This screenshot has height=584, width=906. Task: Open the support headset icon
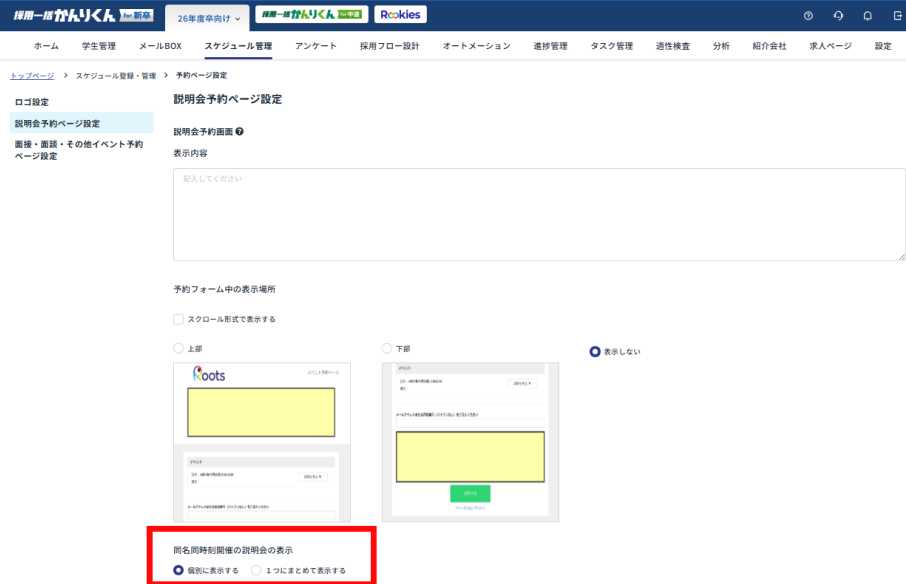837,16
